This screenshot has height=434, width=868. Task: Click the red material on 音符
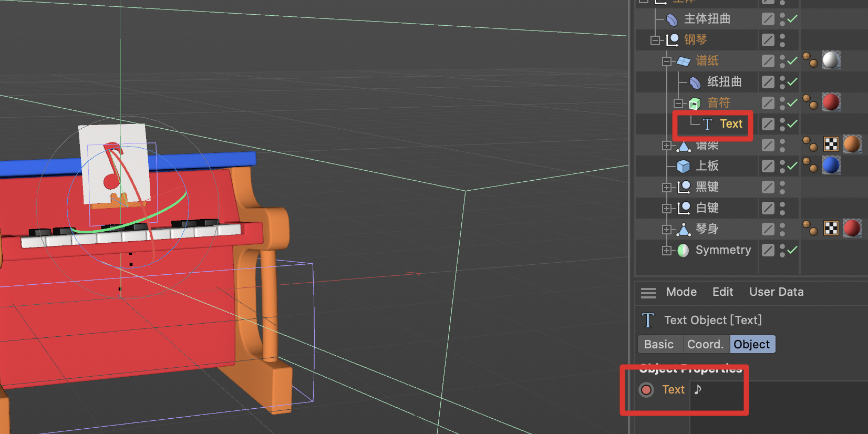(x=831, y=102)
